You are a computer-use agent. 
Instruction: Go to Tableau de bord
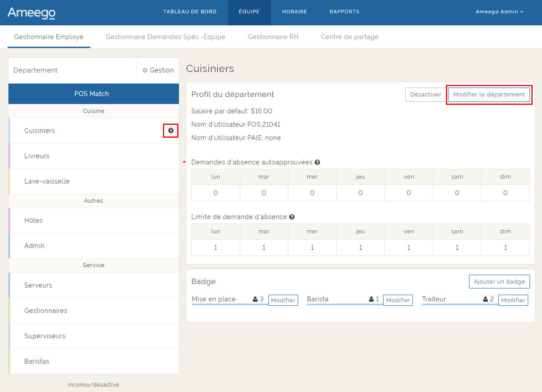click(x=190, y=12)
